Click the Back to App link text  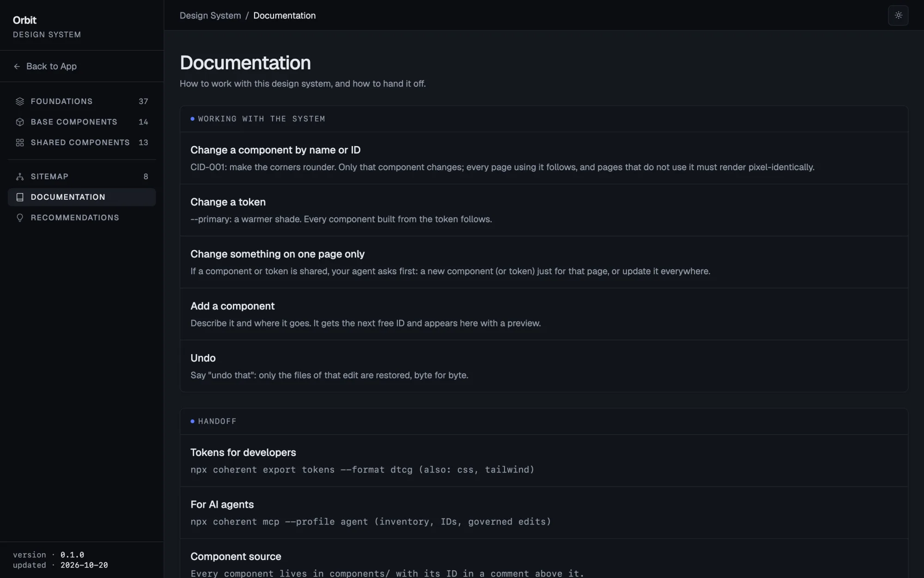click(x=51, y=66)
